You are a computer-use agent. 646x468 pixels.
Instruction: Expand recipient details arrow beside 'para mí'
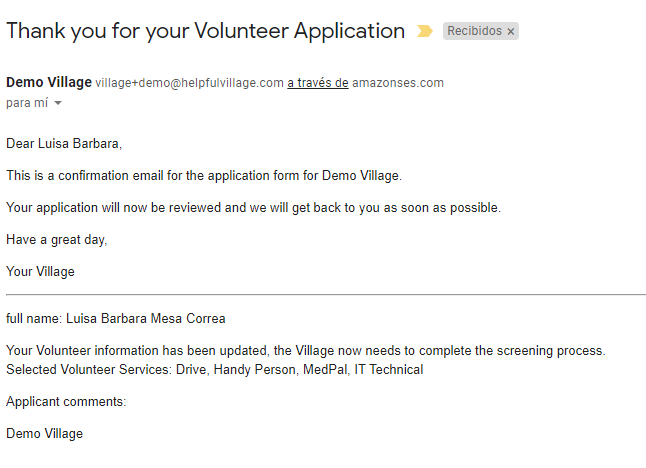point(58,103)
